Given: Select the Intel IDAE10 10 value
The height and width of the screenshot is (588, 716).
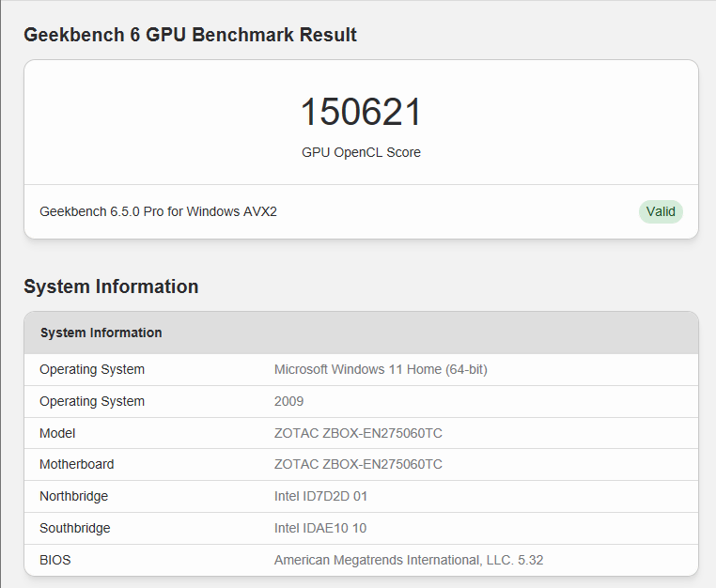Looking at the screenshot, I should [320, 528].
